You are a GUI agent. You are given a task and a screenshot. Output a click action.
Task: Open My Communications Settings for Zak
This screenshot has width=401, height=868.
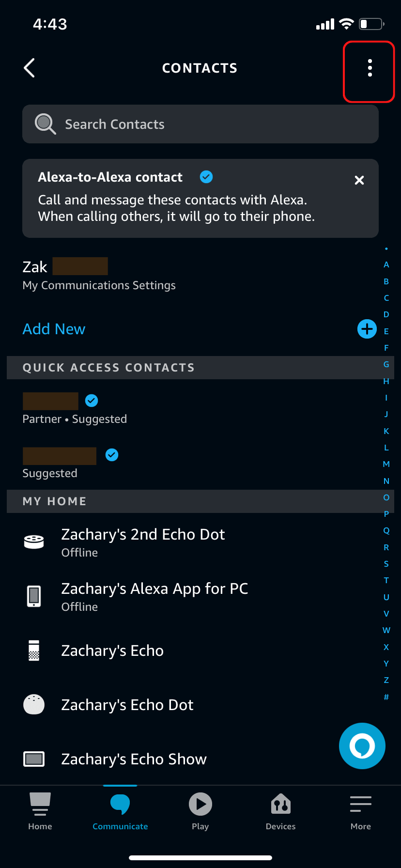point(99,285)
